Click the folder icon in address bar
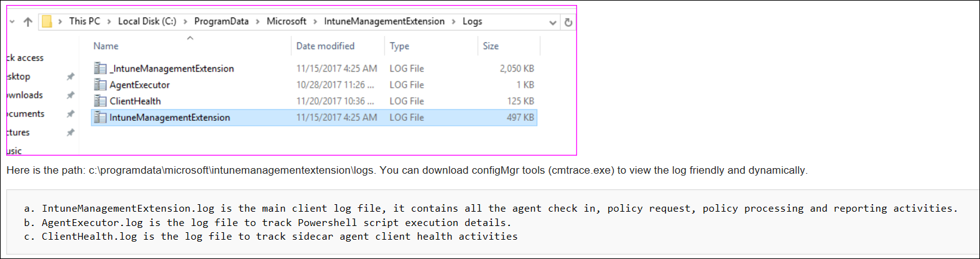Viewport: 980px width, 259px height. point(47,22)
